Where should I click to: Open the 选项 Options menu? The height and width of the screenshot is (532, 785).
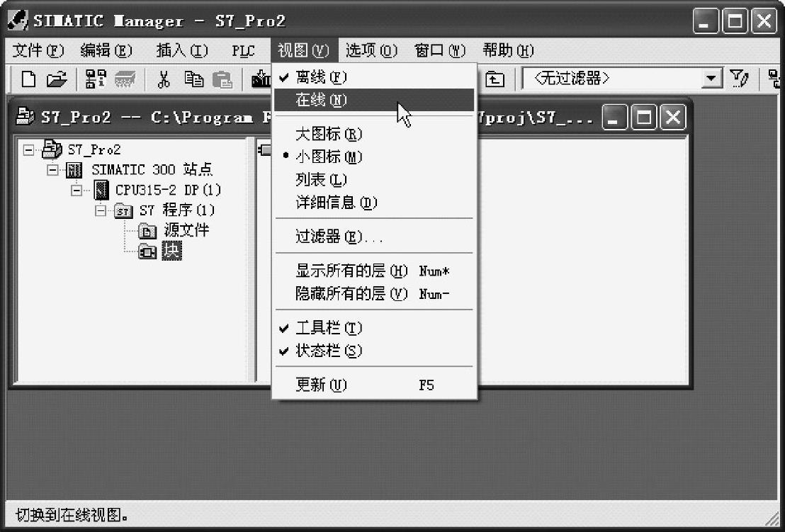point(371,50)
